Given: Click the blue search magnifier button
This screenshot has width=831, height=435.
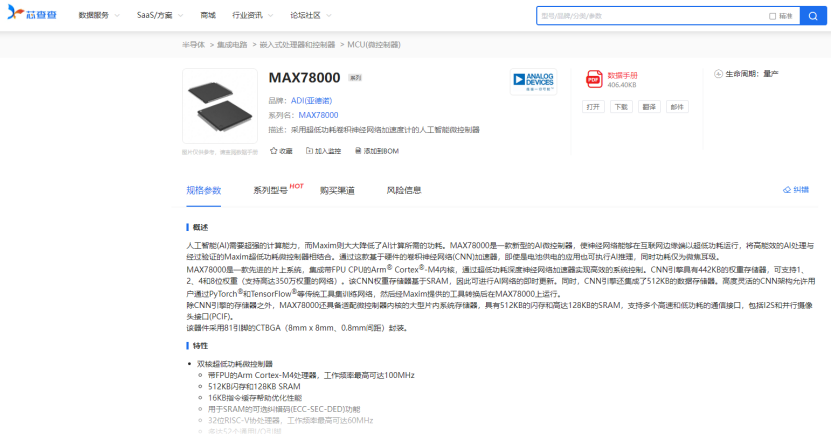Looking at the screenshot, I should click(x=813, y=16).
